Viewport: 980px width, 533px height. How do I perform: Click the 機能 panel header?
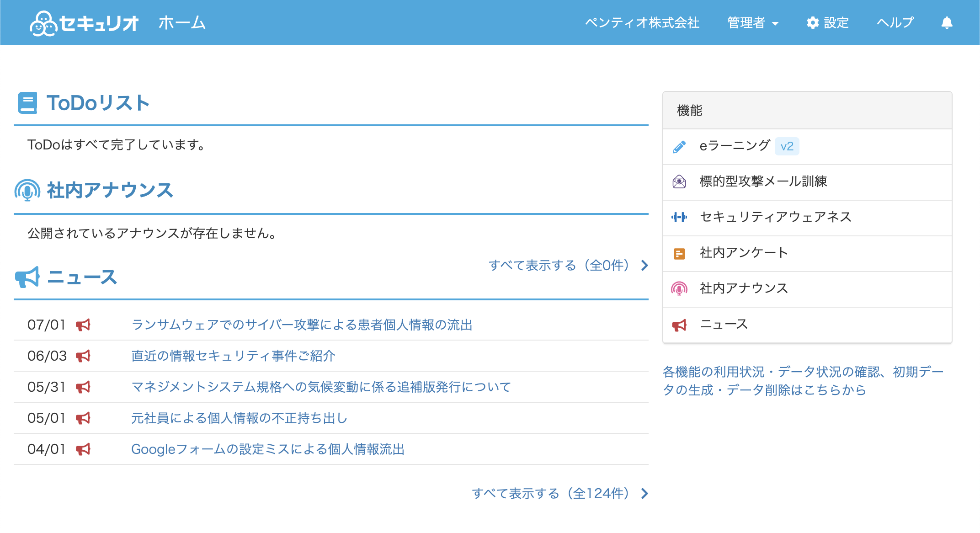807,111
